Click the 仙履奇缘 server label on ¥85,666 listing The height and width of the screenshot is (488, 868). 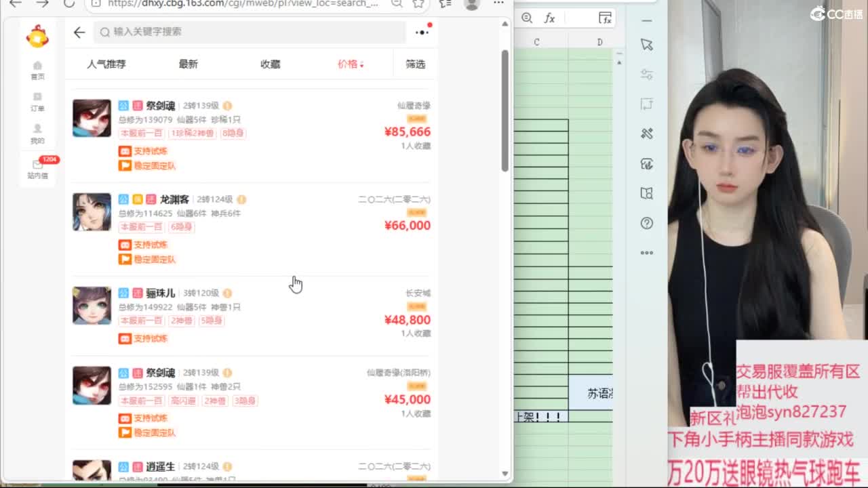coord(414,106)
